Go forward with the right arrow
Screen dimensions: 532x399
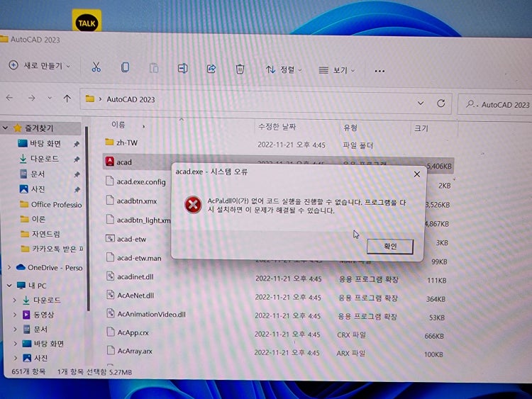31,99
